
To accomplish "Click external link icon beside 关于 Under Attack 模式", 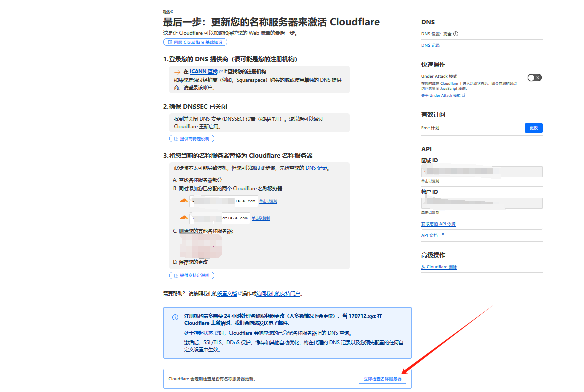I will click(x=464, y=95).
